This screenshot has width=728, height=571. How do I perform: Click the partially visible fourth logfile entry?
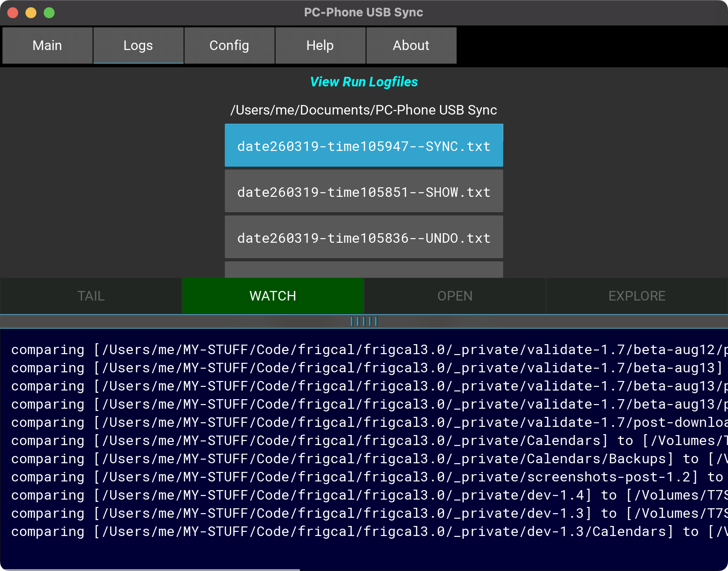(x=364, y=270)
